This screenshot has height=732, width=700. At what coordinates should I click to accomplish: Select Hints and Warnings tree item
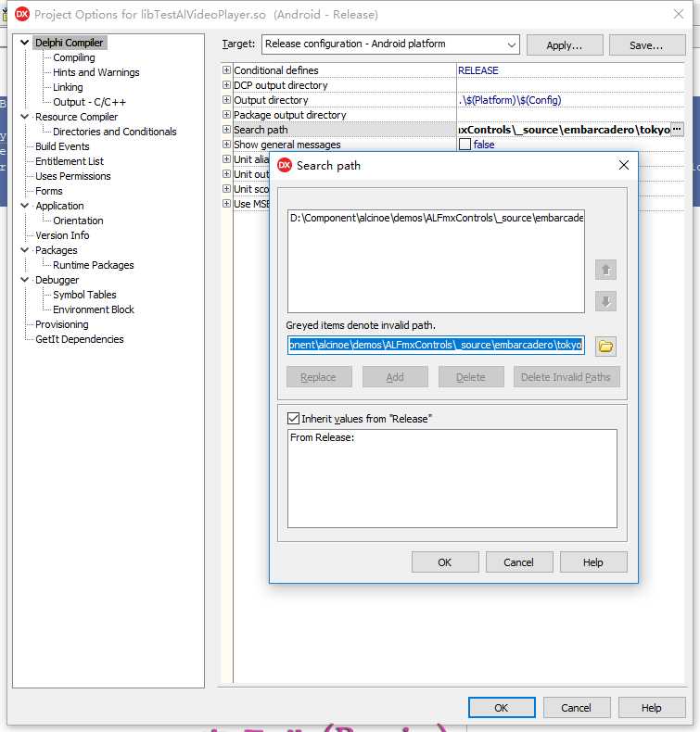[96, 72]
